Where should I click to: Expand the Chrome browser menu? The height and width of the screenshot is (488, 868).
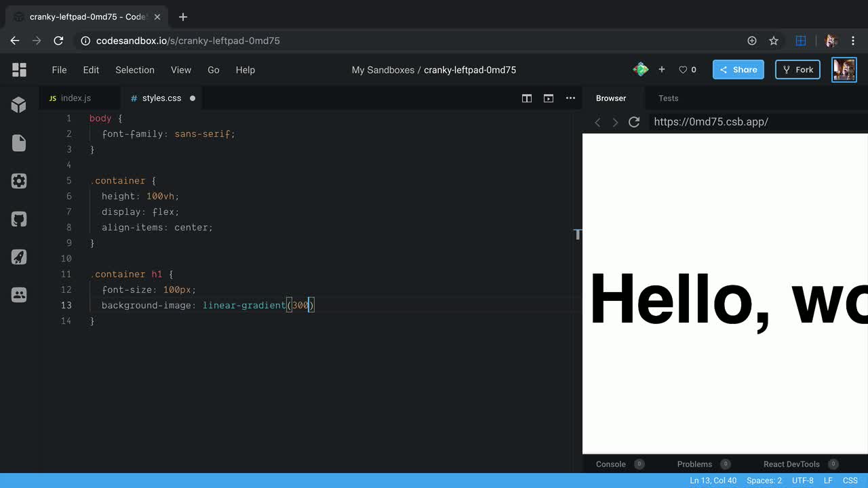click(x=853, y=41)
